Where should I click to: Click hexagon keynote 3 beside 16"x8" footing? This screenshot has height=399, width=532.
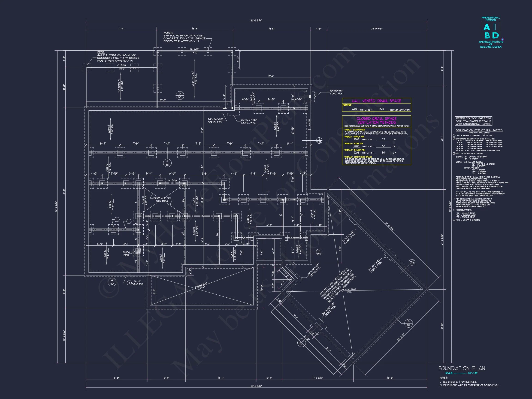click(129, 283)
